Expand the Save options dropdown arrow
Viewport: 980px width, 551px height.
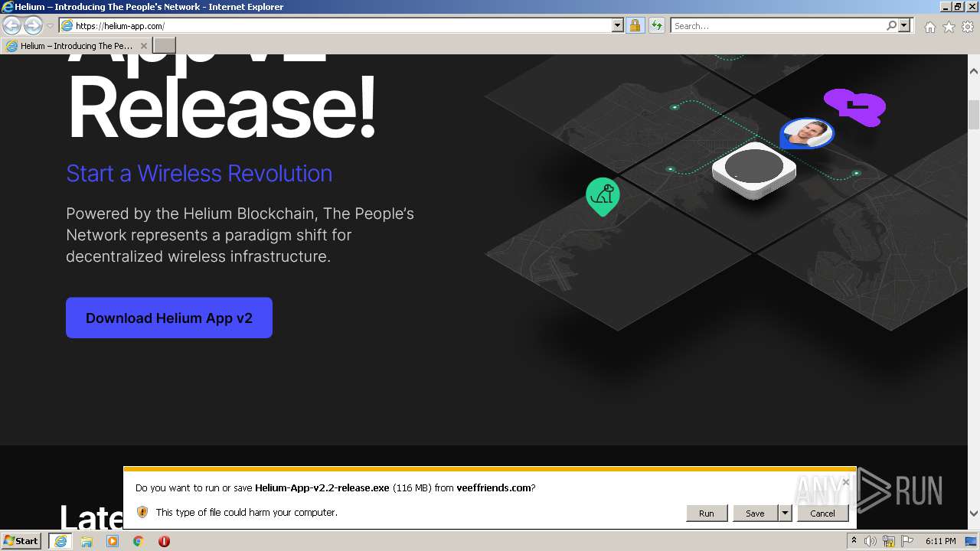(785, 513)
